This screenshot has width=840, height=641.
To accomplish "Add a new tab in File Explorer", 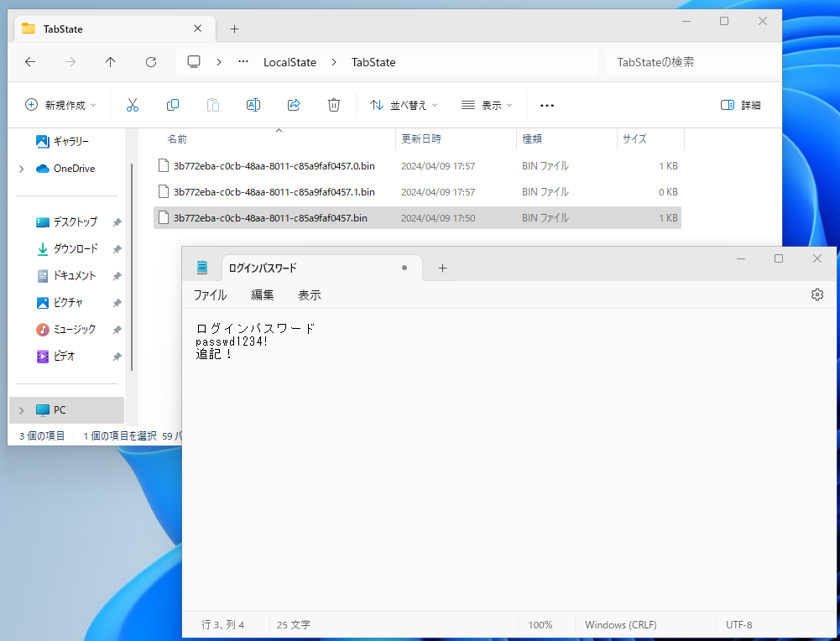I will (235, 29).
